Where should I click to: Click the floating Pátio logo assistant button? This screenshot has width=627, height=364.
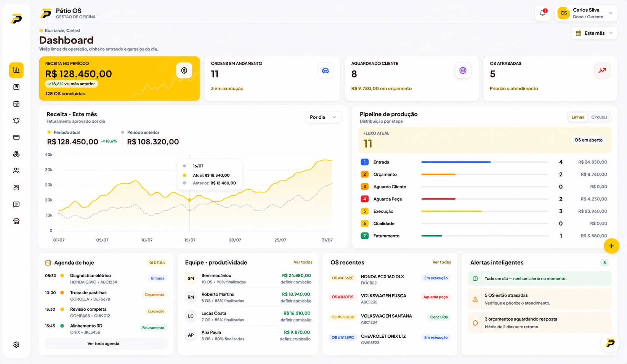(x=610, y=343)
